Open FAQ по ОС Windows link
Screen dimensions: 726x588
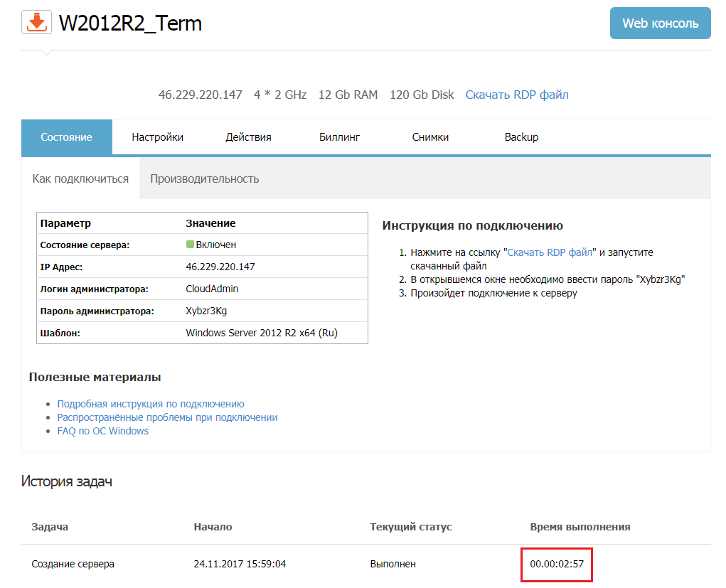pyautogui.click(x=103, y=431)
